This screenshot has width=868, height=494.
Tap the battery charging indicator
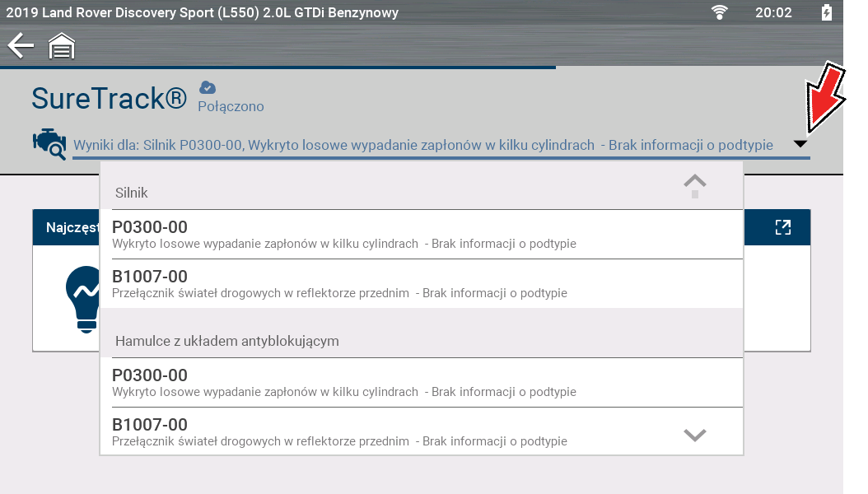coord(827,12)
